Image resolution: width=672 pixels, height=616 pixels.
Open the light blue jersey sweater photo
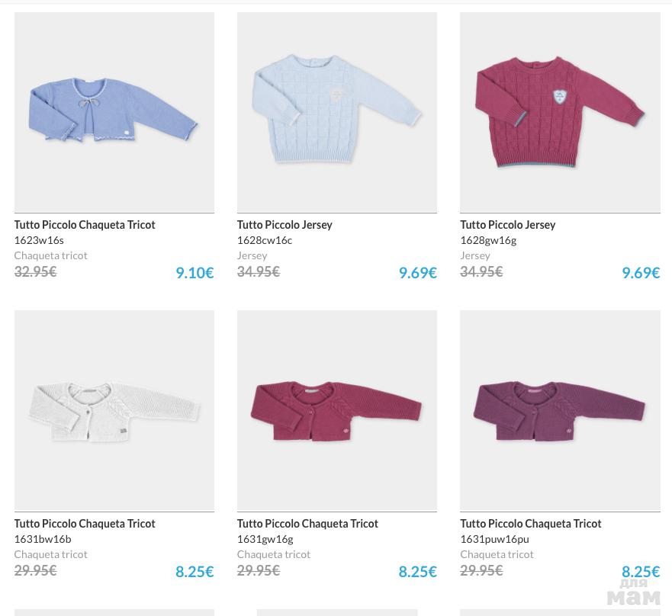336,112
